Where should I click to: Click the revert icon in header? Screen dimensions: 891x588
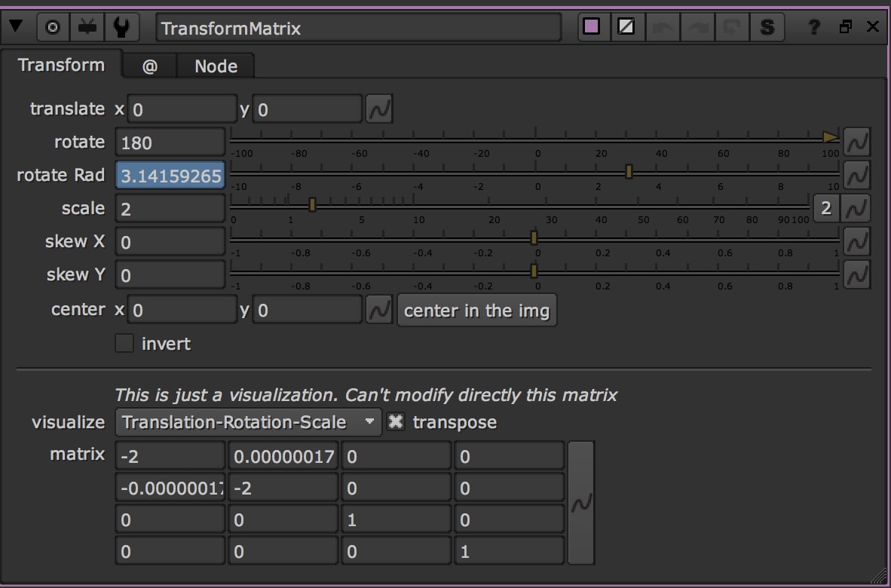tap(732, 26)
